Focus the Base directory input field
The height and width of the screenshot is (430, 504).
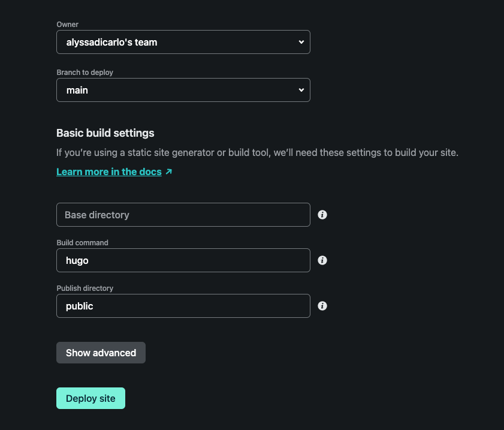click(x=183, y=215)
